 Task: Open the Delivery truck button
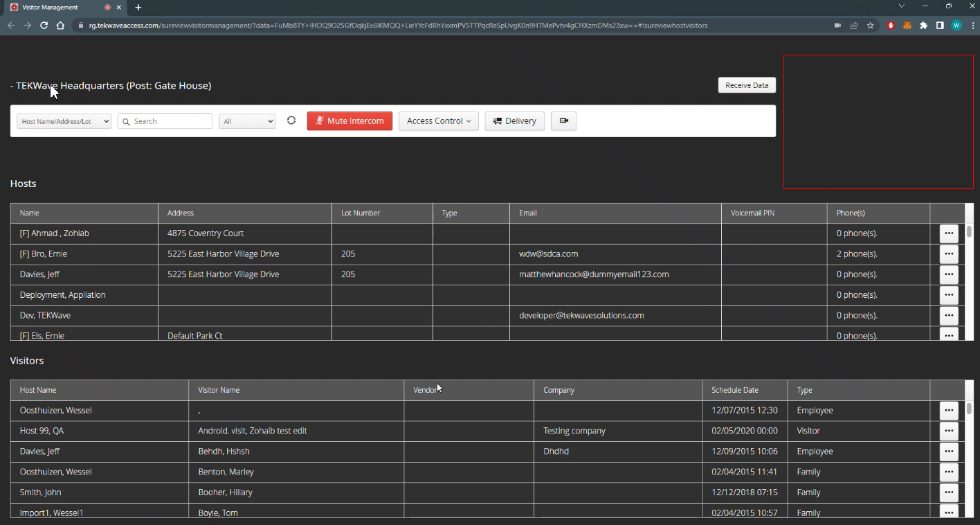[x=514, y=121]
